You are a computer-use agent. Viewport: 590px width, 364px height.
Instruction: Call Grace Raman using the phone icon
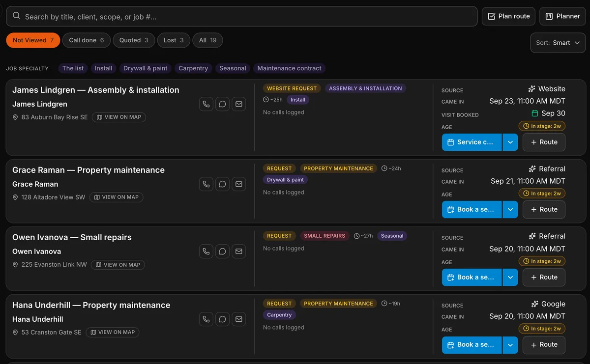coord(206,184)
